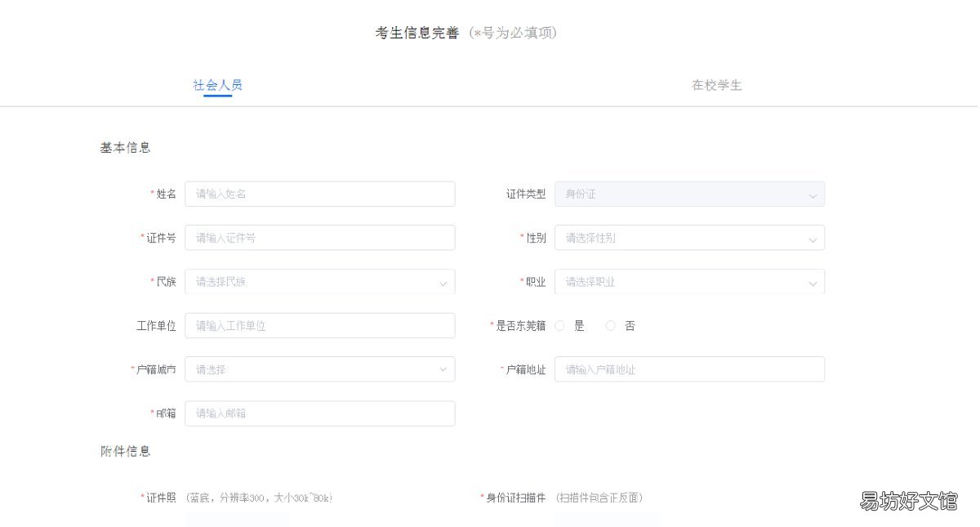Click the chevron arrow in 职业 field
This screenshot has height=527, width=980.
coord(813,284)
